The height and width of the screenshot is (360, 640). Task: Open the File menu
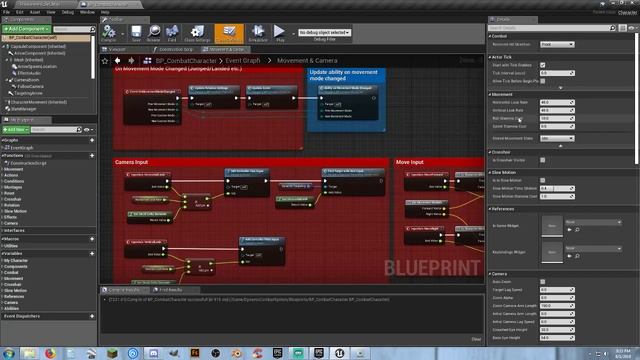coord(6,12)
